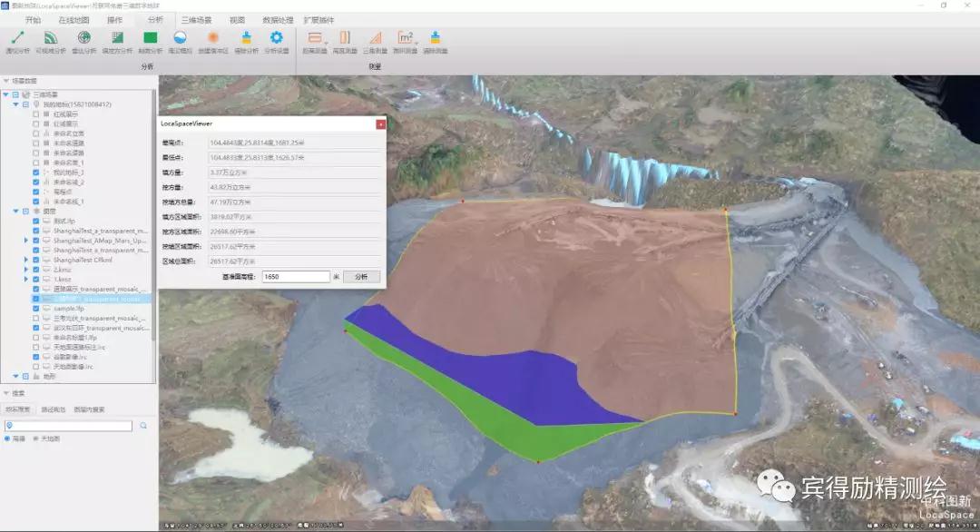Viewport: 980px width, 532px height.
Task: Expand the ShanghaiTest CRkml layer node
Action: pos(25,259)
